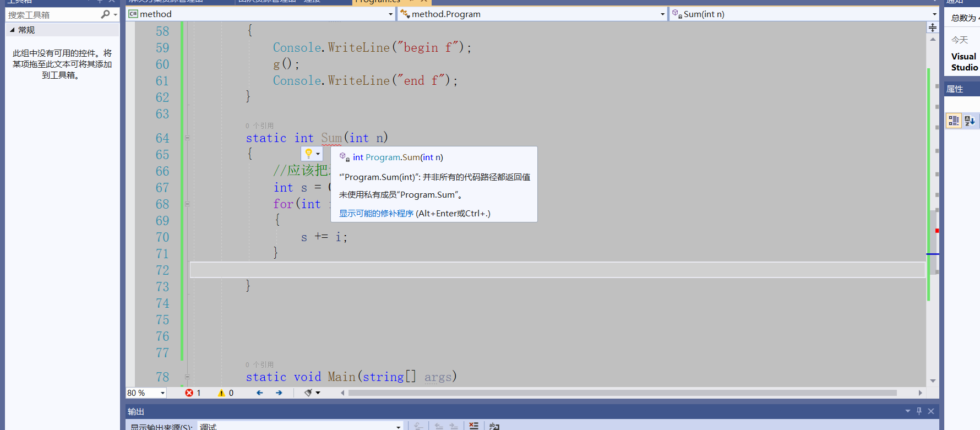980x430 pixels.
Task: Click s += i; statement on line 70
Action: coord(324,237)
